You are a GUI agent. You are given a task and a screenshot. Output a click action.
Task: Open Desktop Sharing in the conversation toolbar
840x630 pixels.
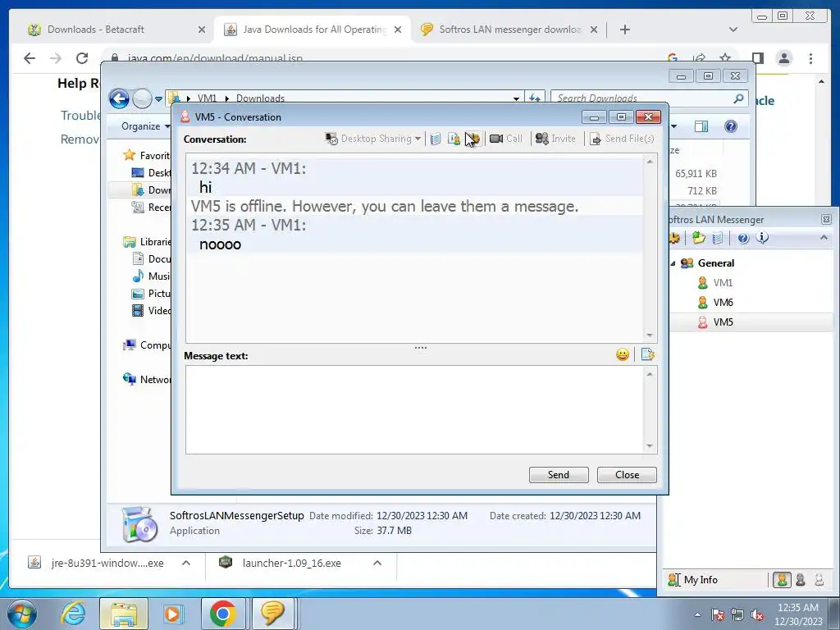point(372,139)
